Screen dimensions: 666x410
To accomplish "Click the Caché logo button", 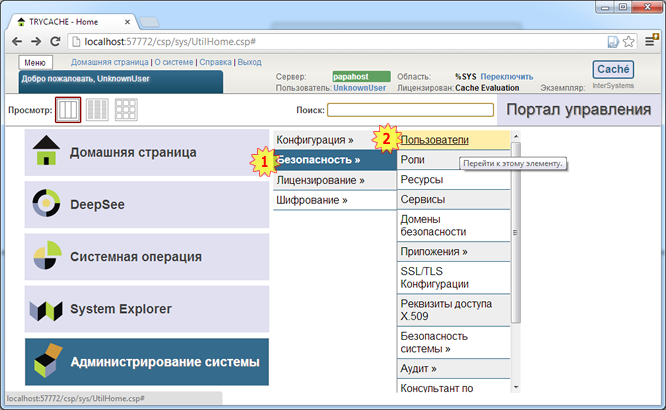I will pos(613,69).
